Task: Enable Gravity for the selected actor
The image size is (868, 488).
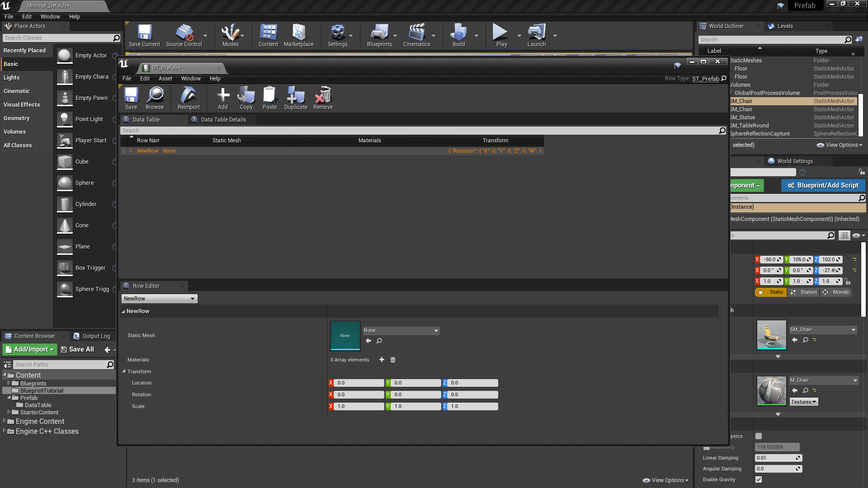Action: (759, 479)
